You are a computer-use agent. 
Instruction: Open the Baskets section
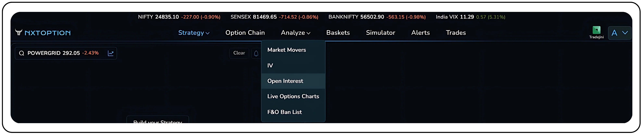pos(338,33)
